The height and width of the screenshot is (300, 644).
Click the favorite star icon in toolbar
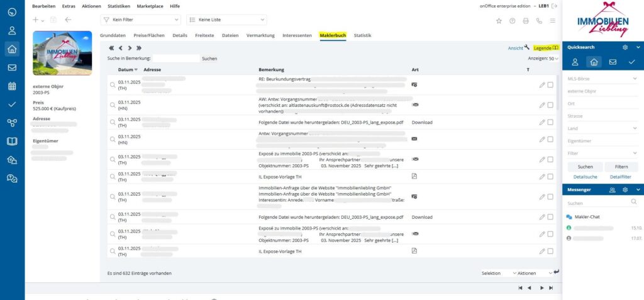pos(499,20)
